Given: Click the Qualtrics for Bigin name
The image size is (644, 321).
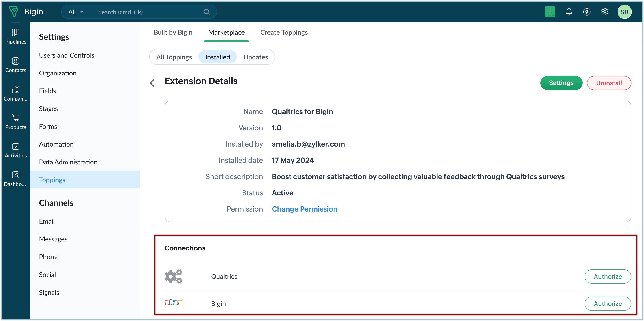Looking at the screenshot, I should coord(302,111).
